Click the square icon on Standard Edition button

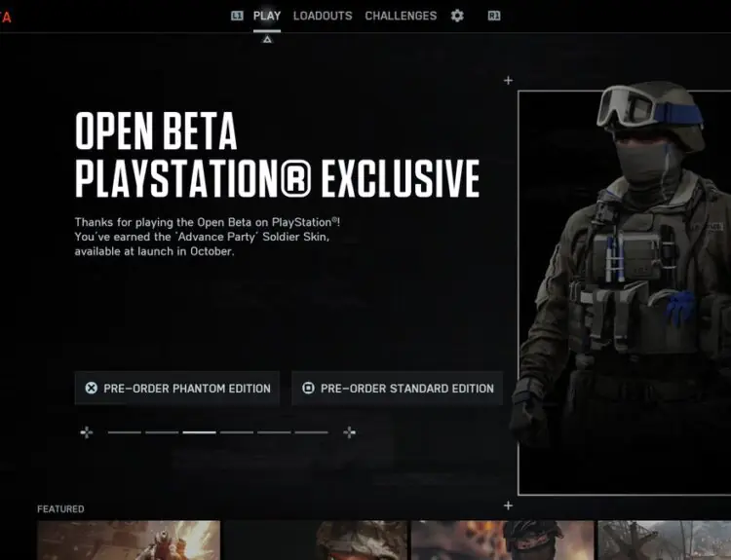click(x=308, y=388)
